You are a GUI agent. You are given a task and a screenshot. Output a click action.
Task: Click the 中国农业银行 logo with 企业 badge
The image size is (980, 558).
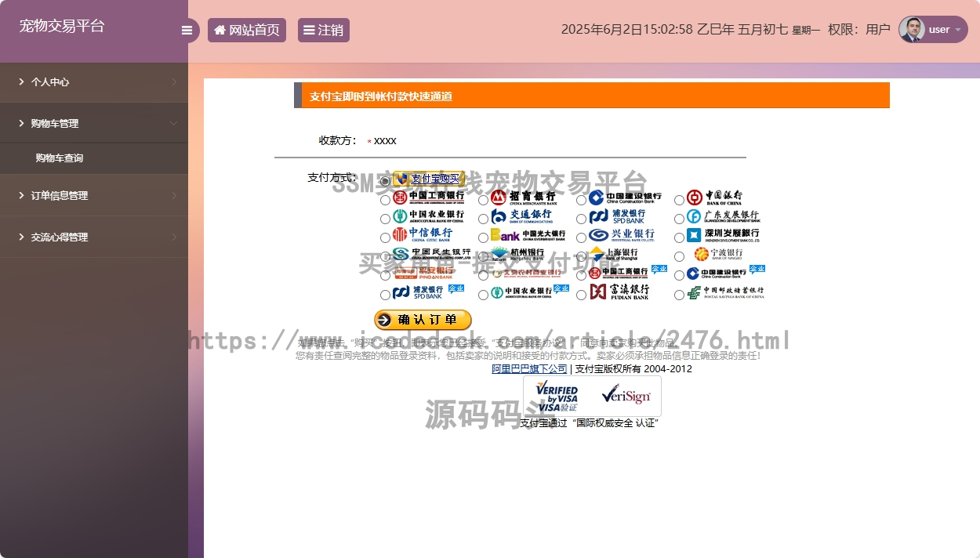(530, 292)
